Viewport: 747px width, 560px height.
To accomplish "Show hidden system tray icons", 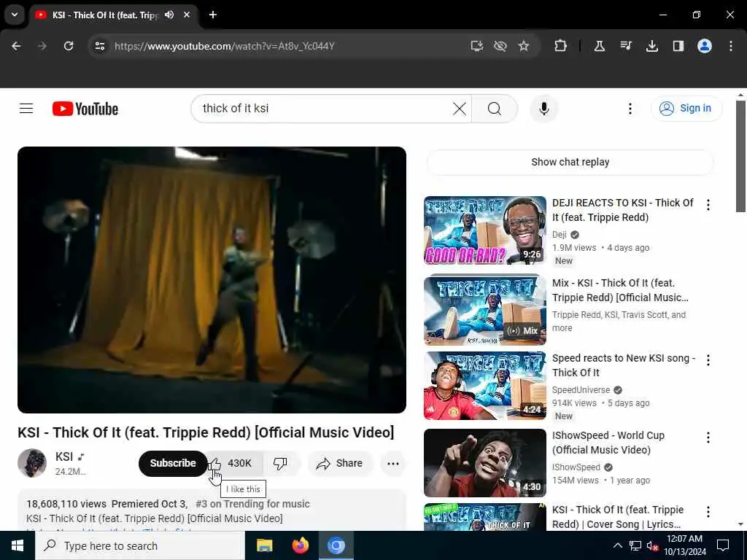I will [x=617, y=545].
